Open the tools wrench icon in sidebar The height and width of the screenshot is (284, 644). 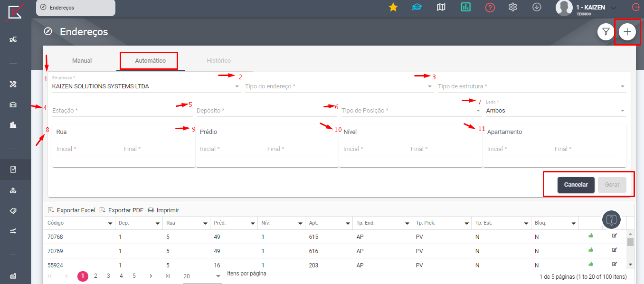tap(13, 84)
